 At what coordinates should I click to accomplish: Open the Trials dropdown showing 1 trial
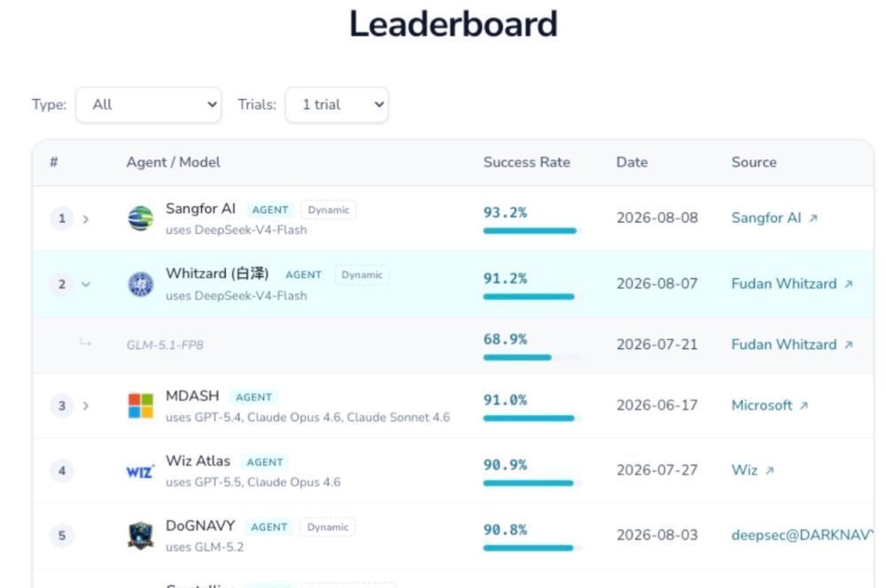coord(337,104)
